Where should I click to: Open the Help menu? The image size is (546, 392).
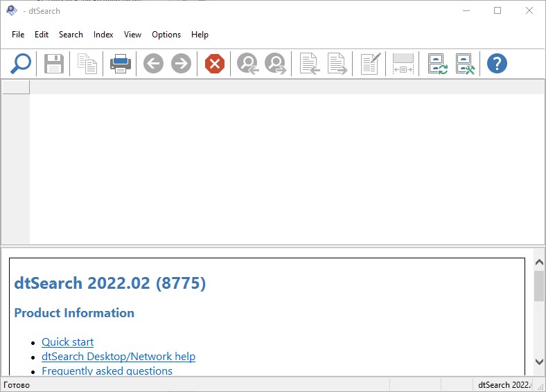click(200, 35)
